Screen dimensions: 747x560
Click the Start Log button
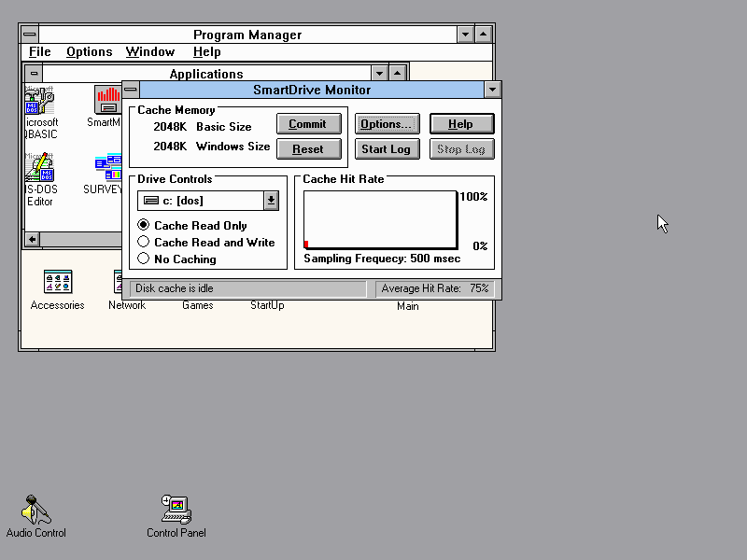[x=386, y=149]
